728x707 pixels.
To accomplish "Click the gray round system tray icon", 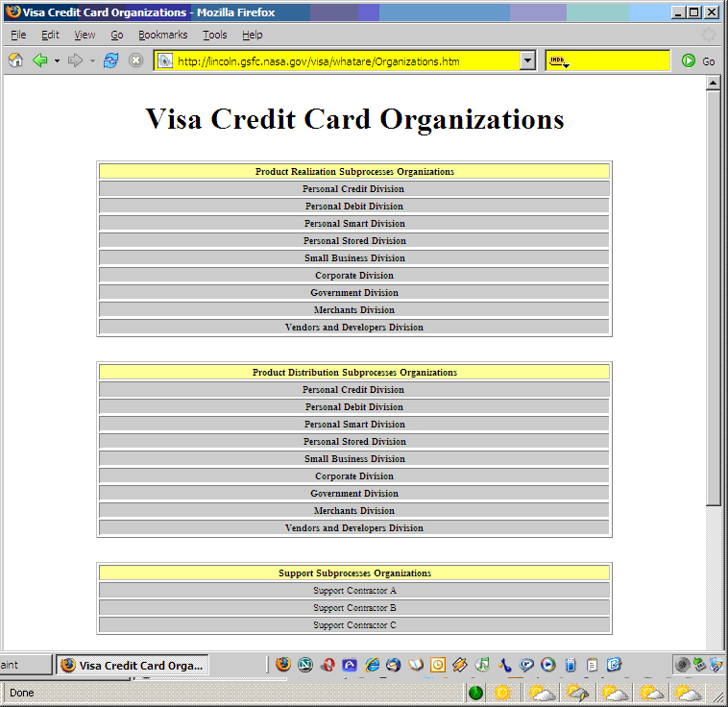I will point(683,665).
